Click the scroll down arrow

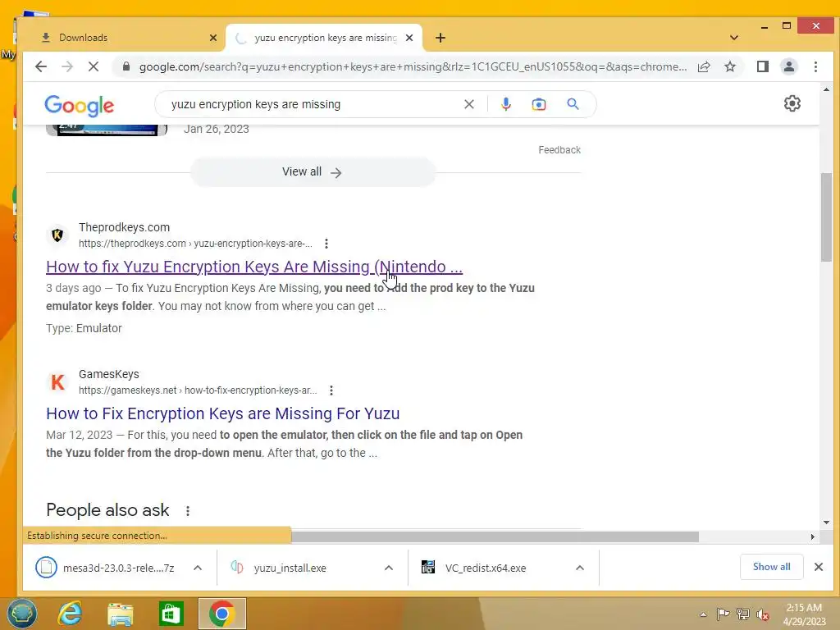826,523
